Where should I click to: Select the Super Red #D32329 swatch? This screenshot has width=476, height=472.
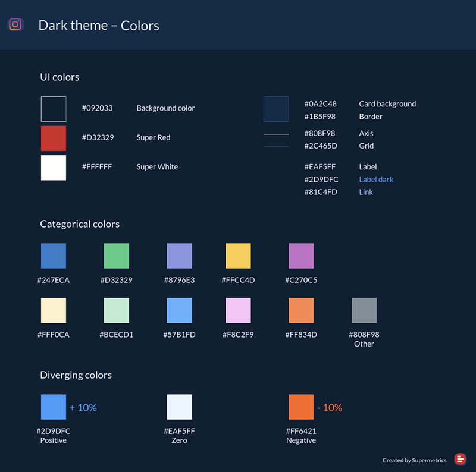[x=54, y=138]
